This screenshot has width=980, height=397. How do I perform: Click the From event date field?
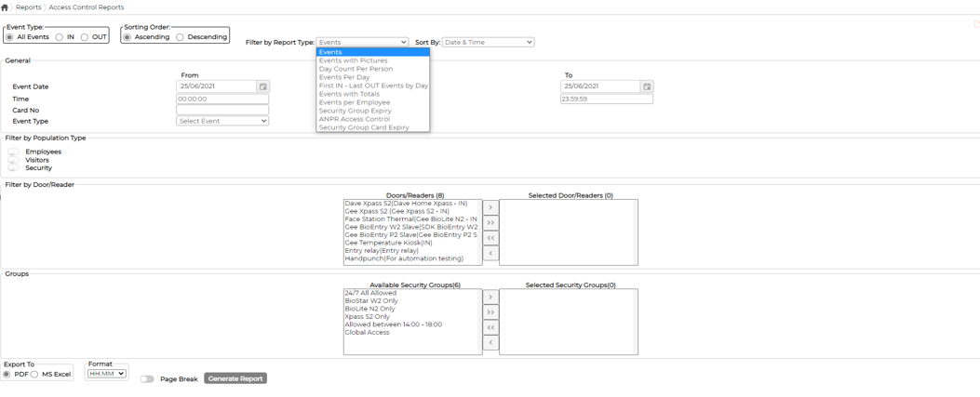pyautogui.click(x=216, y=86)
